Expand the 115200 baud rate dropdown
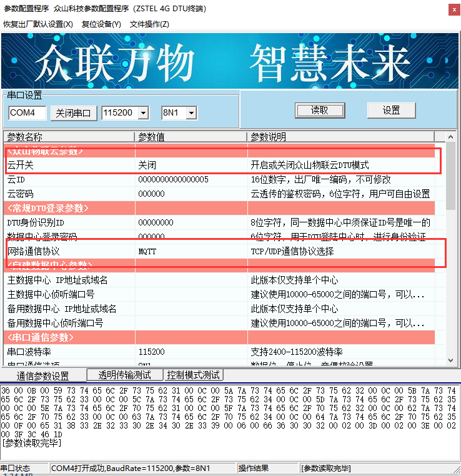The width and height of the screenshot is (461, 476). point(143,113)
